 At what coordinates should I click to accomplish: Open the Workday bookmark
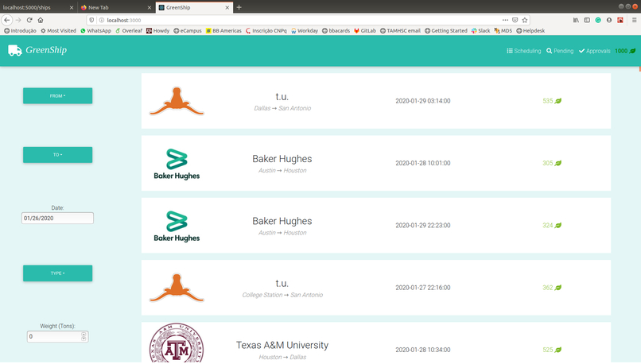(x=305, y=31)
